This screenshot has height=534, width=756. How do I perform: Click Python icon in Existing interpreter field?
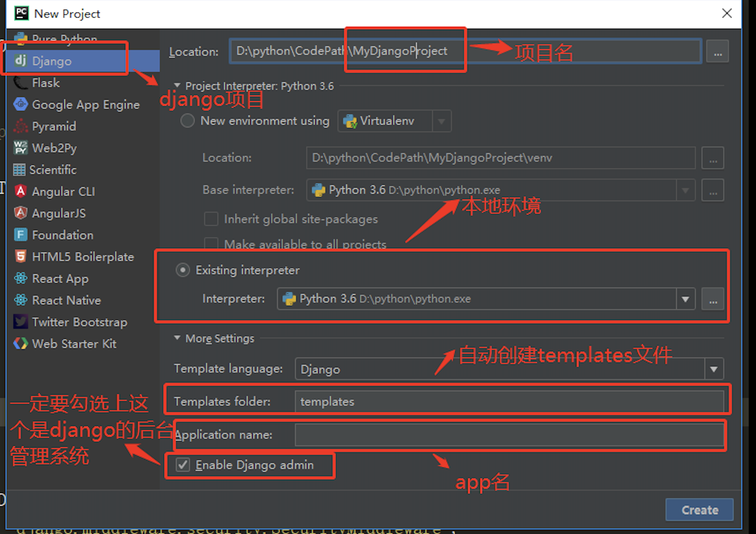tap(289, 299)
